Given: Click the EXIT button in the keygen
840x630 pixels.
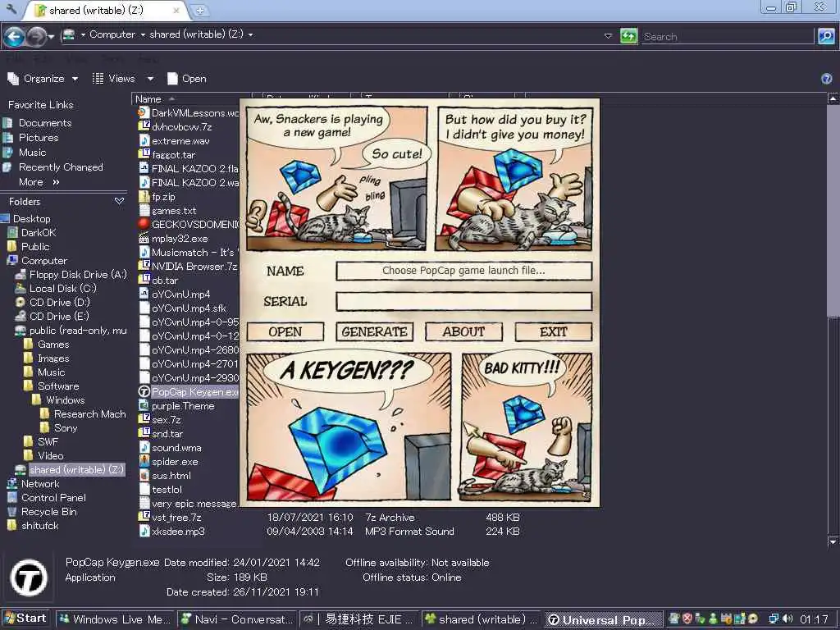Looking at the screenshot, I should tap(554, 331).
